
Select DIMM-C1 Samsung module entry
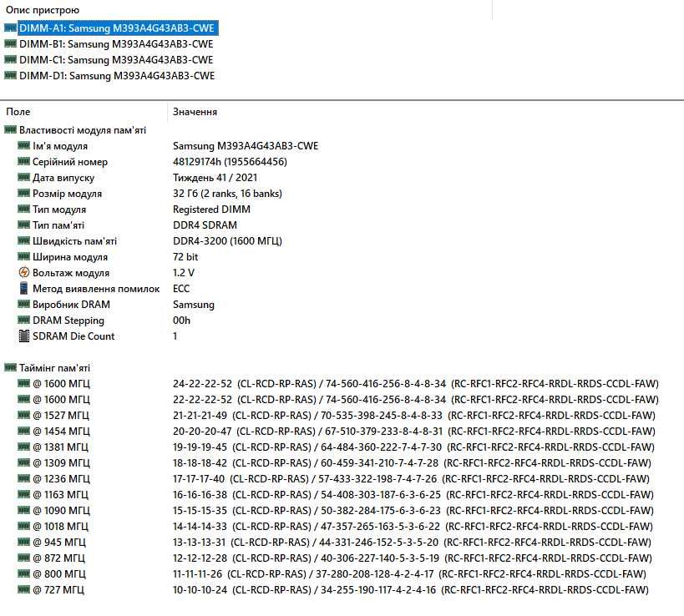pyautogui.click(x=116, y=60)
